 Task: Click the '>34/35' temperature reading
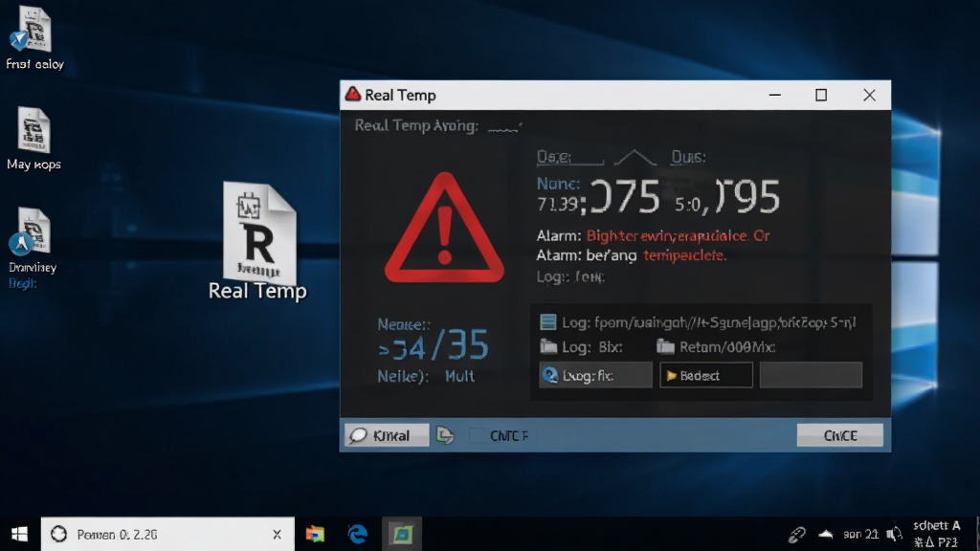434,346
